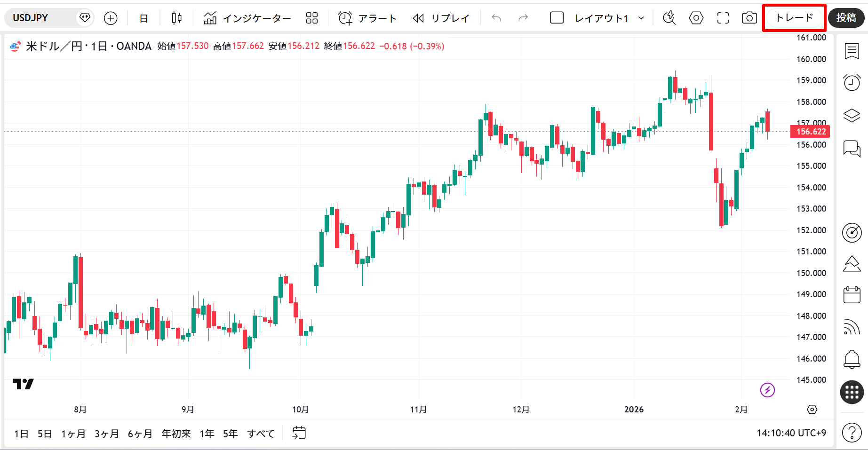The height and width of the screenshot is (450, 868).
Task: Click the 投稿 publish button
Action: pos(846,18)
